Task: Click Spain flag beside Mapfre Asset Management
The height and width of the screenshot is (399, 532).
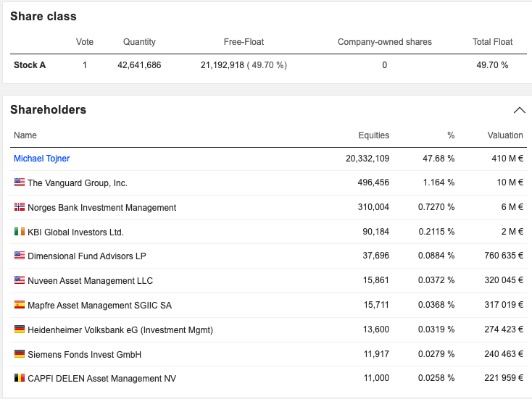Action: (20, 304)
